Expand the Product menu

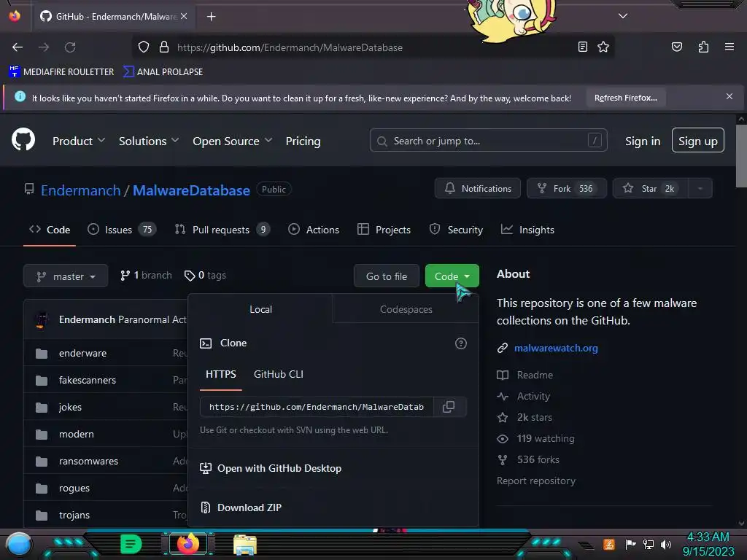click(79, 141)
